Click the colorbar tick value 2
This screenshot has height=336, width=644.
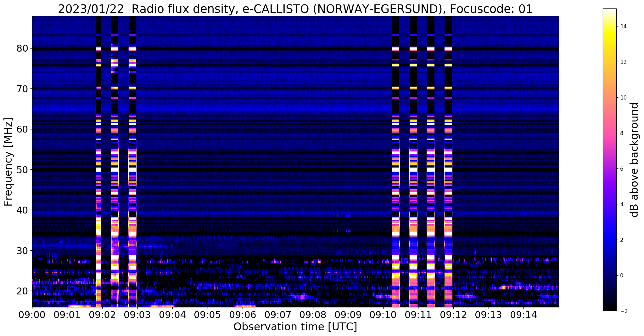(x=622, y=240)
